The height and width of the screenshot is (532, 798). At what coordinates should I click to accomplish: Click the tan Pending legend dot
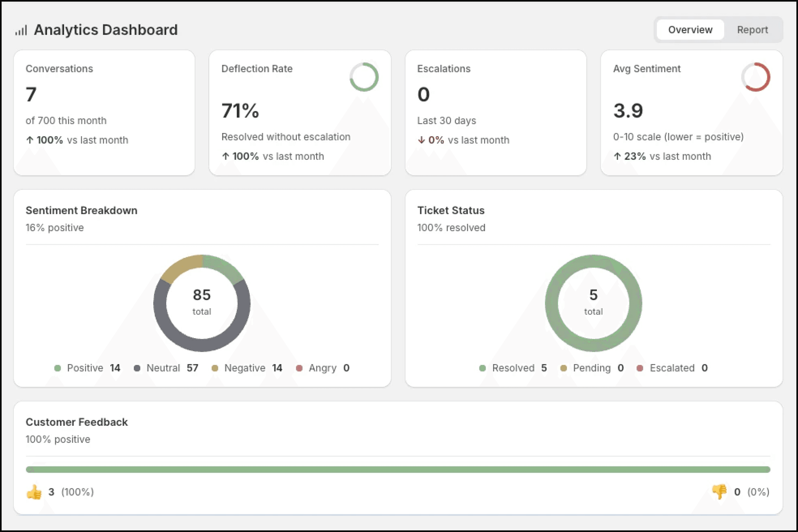click(x=564, y=368)
